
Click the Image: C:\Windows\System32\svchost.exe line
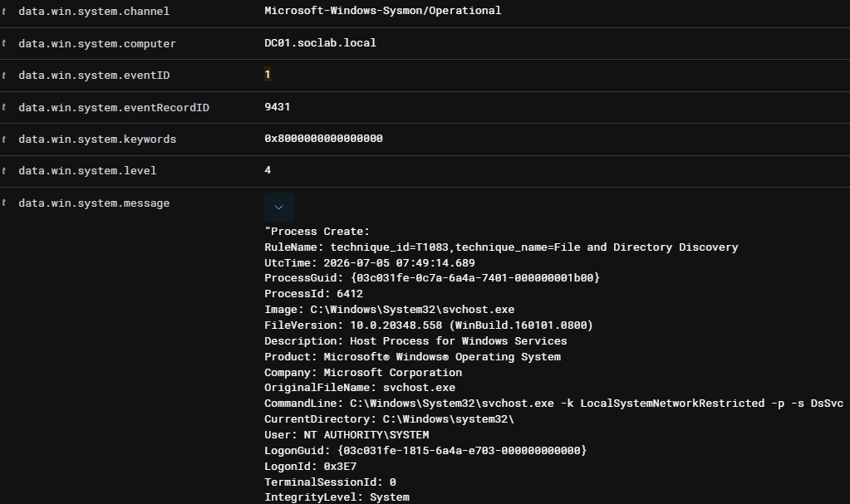(x=389, y=310)
